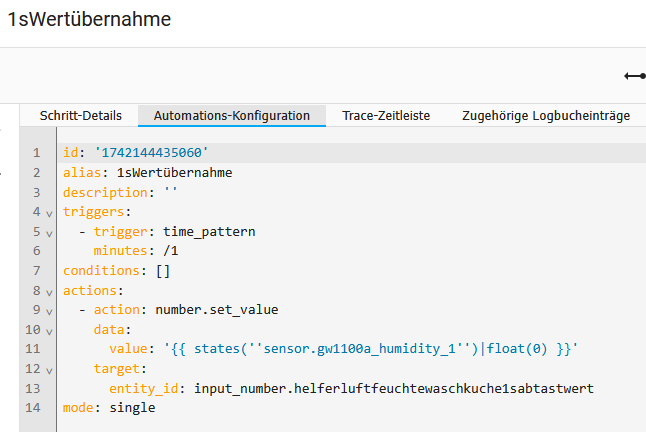Click the conditions: [] line

[116, 271]
